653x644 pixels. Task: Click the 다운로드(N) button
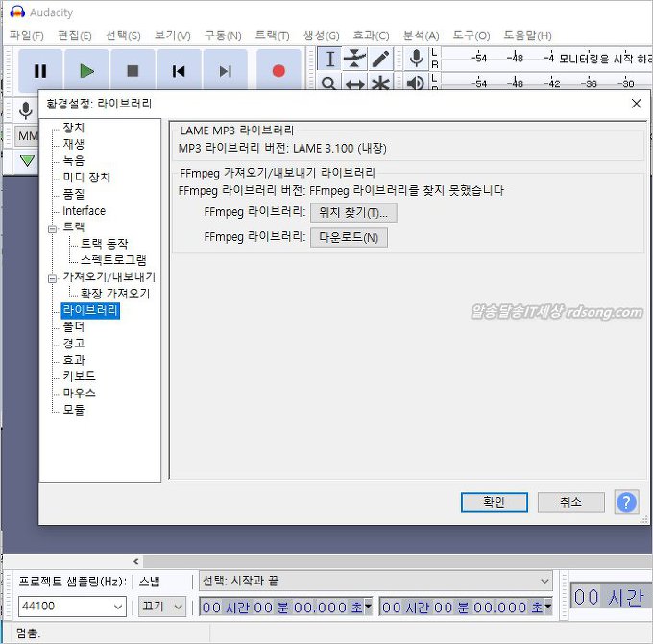pos(348,237)
